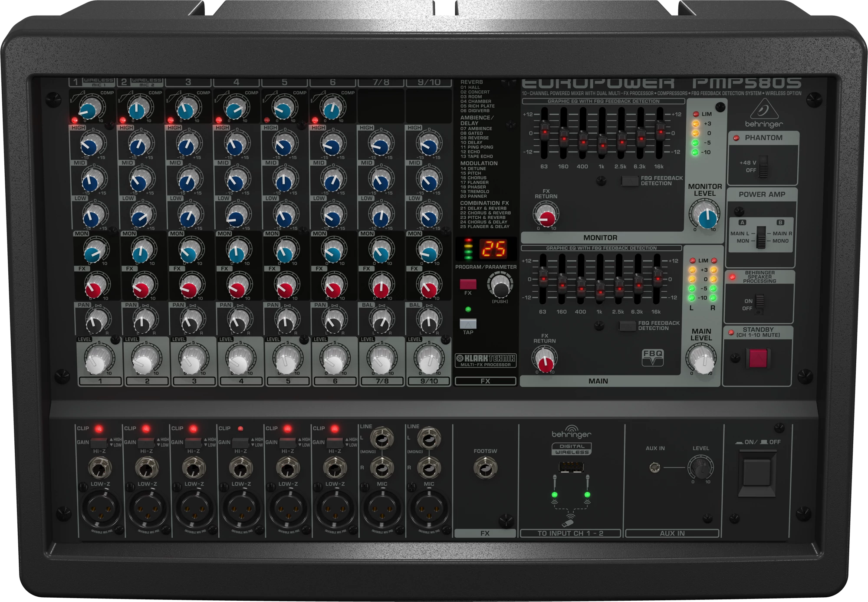The height and width of the screenshot is (602, 868).
Task: Adjust channel 4 LOW EQ knob
Action: [236, 216]
